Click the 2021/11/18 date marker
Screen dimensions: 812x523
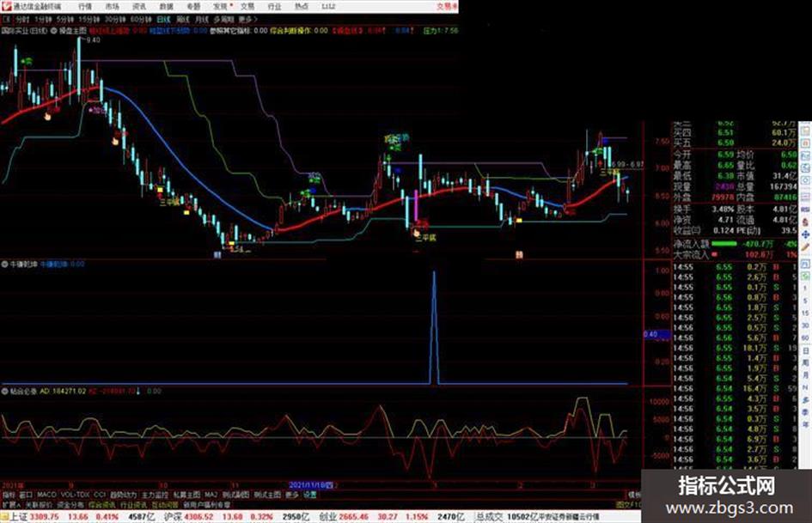pyautogui.click(x=311, y=485)
